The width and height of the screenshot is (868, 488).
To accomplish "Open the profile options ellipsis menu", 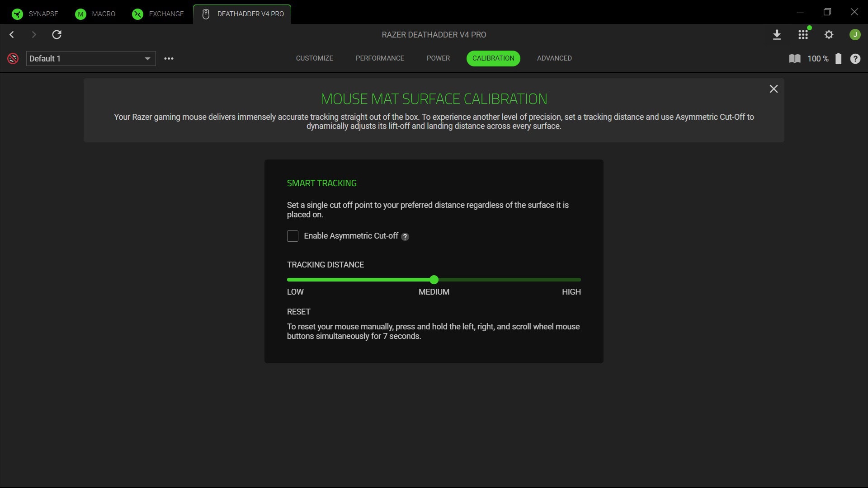I will (169, 59).
